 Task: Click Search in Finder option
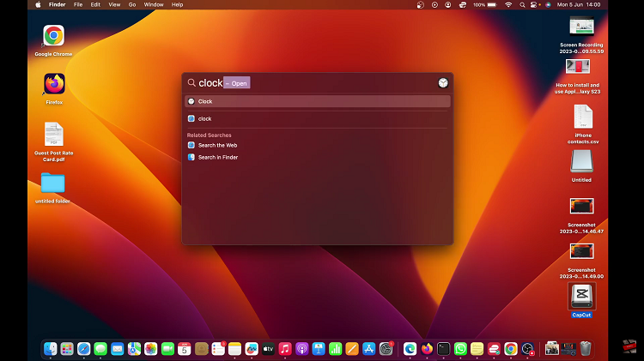217,157
